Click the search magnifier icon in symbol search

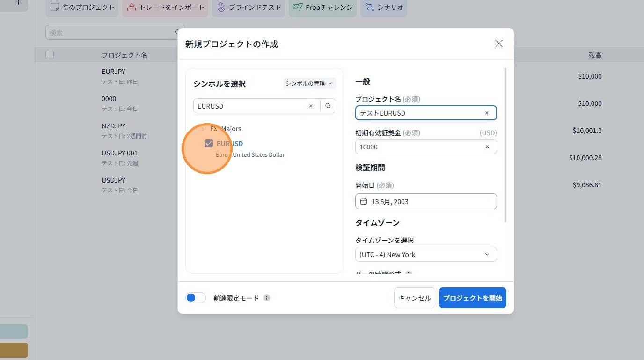point(328,106)
